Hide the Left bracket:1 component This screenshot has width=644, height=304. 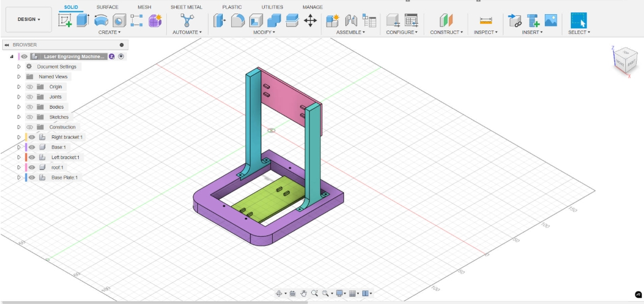(32, 157)
